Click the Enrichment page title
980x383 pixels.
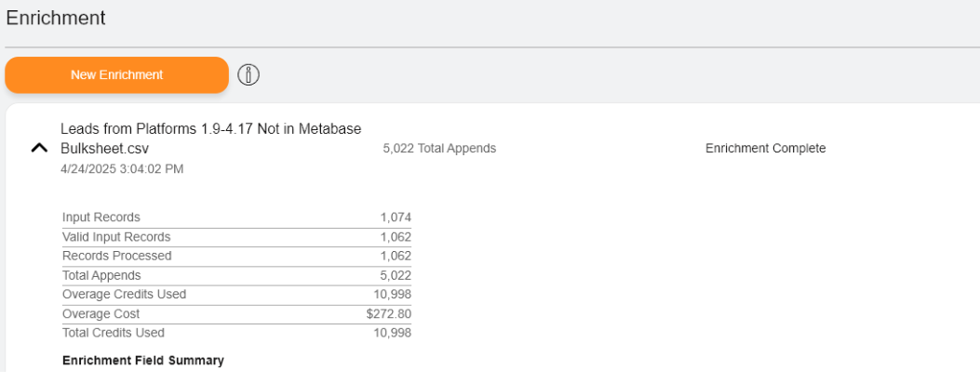click(56, 18)
